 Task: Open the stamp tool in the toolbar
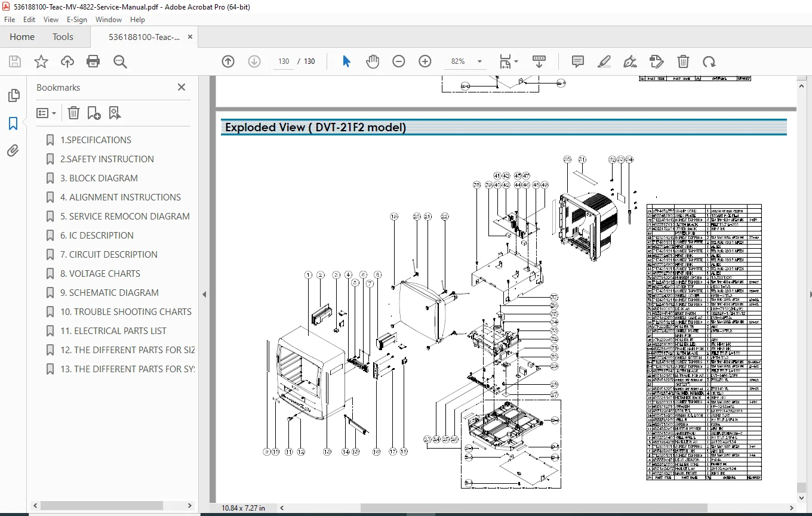point(656,61)
